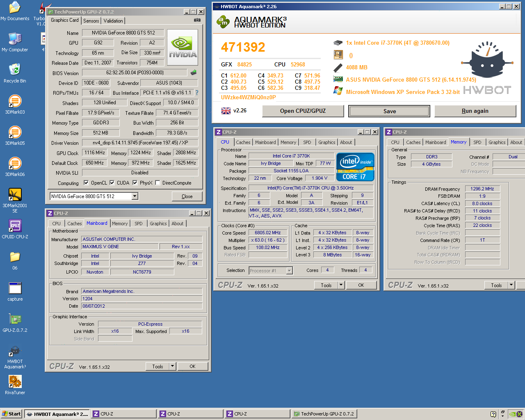Click the Bus Interface question mark icon
Screen dimensions: 525x420
tap(197, 93)
